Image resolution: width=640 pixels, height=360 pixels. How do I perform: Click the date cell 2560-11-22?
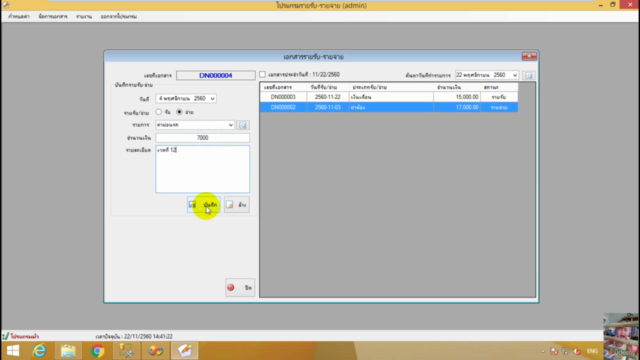click(327, 97)
